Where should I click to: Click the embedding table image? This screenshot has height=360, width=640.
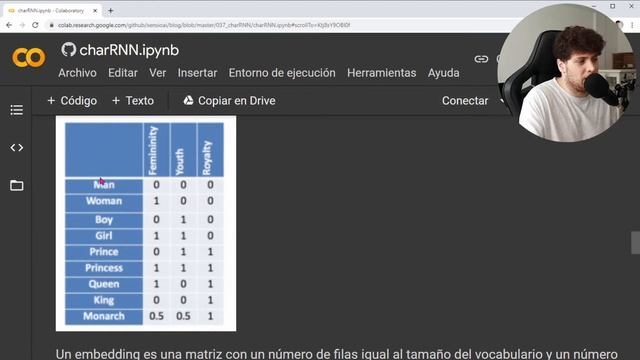(146, 224)
